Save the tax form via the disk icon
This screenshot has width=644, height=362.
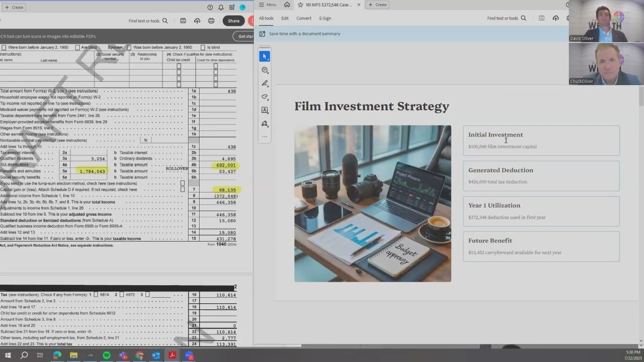click(x=183, y=21)
